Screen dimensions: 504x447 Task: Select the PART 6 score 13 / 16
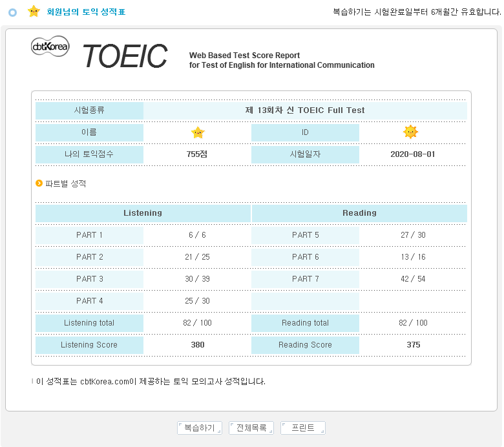(x=413, y=257)
